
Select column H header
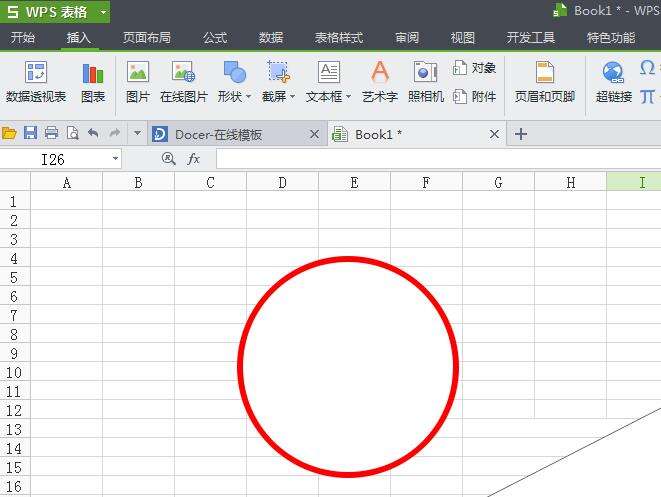(x=570, y=183)
